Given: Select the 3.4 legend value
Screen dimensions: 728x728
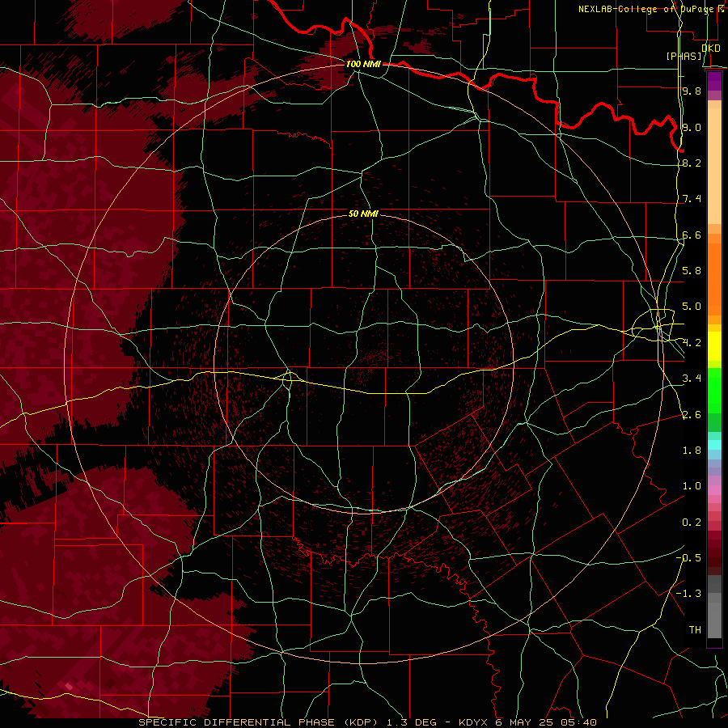Looking at the screenshot, I should (x=692, y=379).
